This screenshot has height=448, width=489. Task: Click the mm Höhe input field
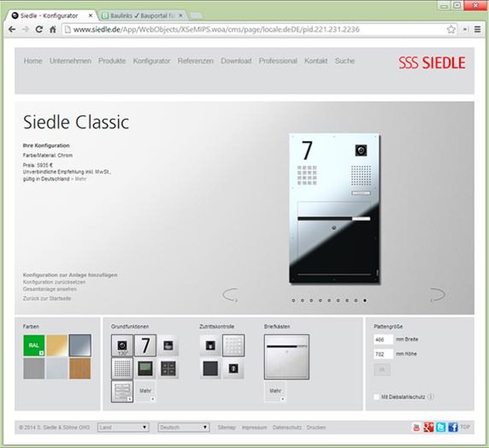point(383,354)
